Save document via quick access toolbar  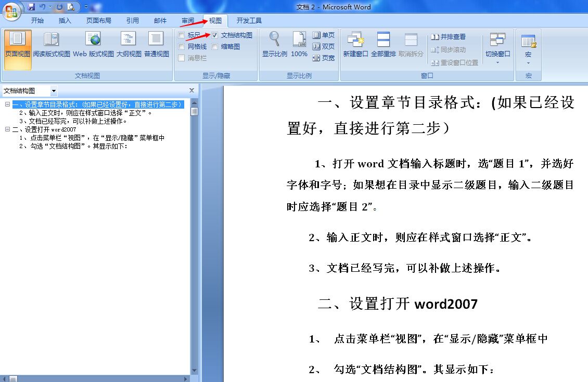[32, 7]
